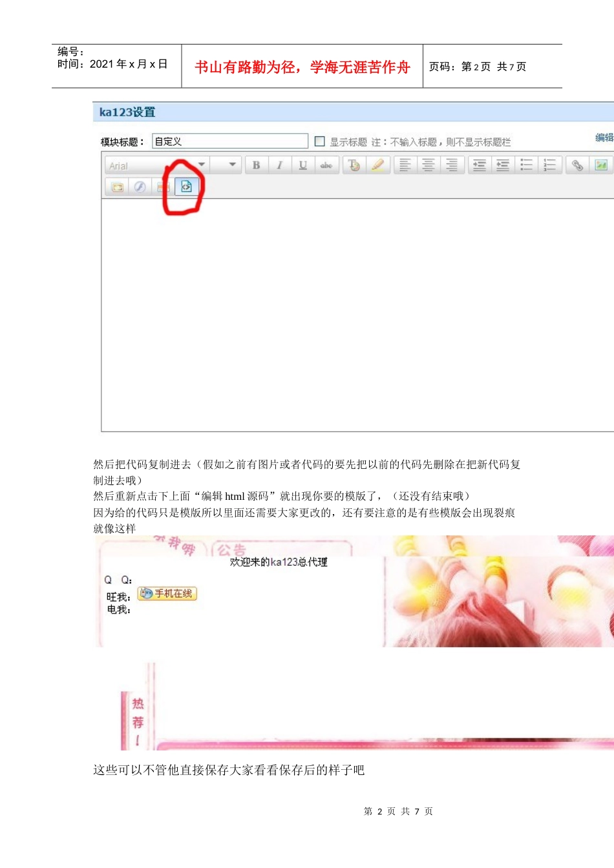Open the Arial font family dropdown
This screenshot has height=868, width=614.
pyautogui.click(x=156, y=165)
